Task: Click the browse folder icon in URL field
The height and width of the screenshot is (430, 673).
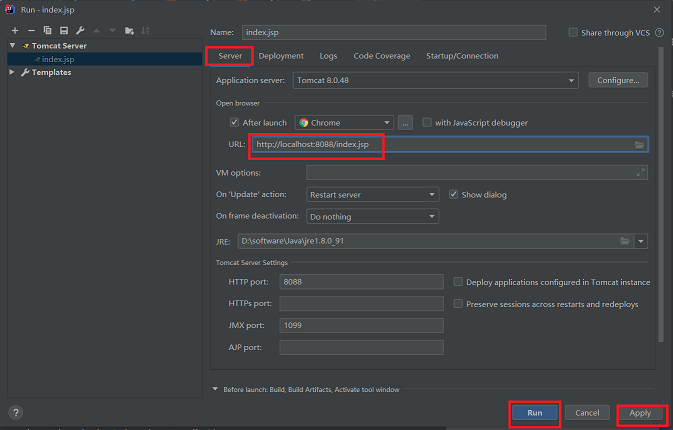Action: coord(639,145)
